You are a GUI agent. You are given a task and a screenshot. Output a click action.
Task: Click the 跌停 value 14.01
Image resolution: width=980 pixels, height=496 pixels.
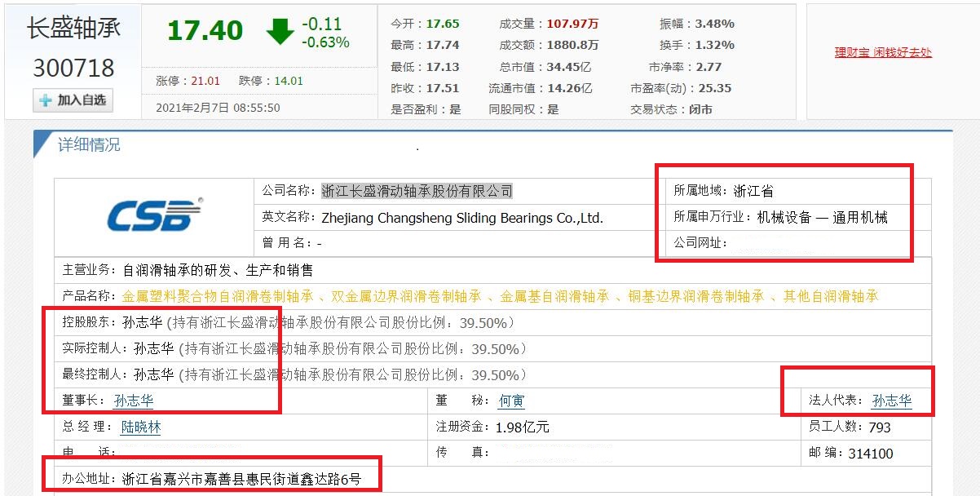coord(288,81)
